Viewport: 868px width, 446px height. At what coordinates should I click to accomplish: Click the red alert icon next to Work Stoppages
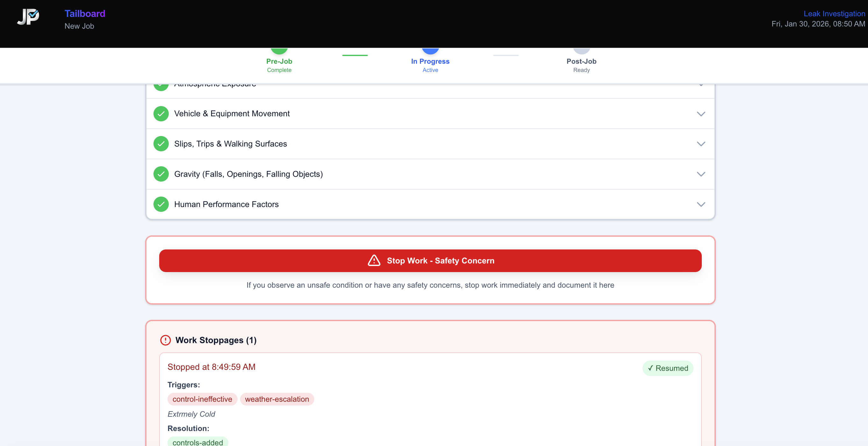pos(166,340)
